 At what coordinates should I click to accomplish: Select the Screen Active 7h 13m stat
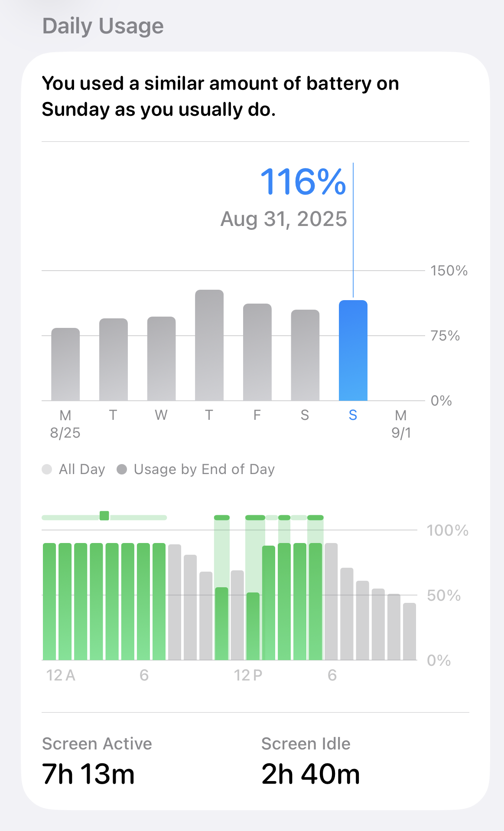point(88,774)
